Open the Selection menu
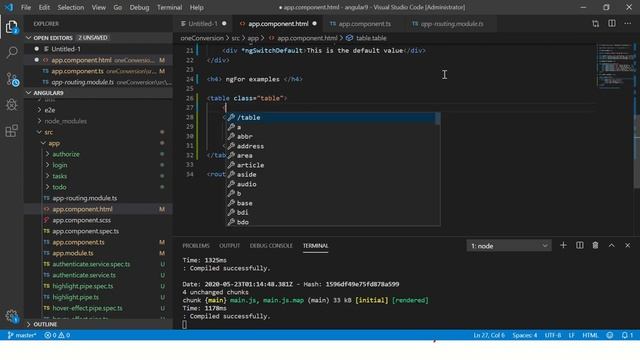 coord(71,7)
